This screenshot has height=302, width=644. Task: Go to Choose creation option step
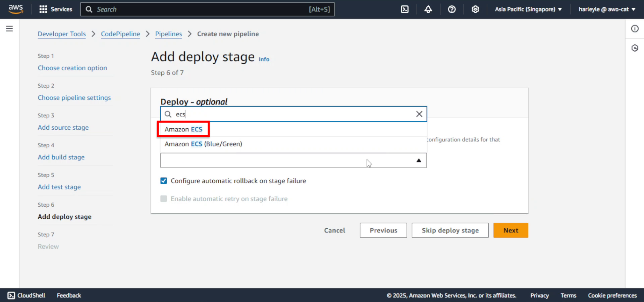pos(72,68)
